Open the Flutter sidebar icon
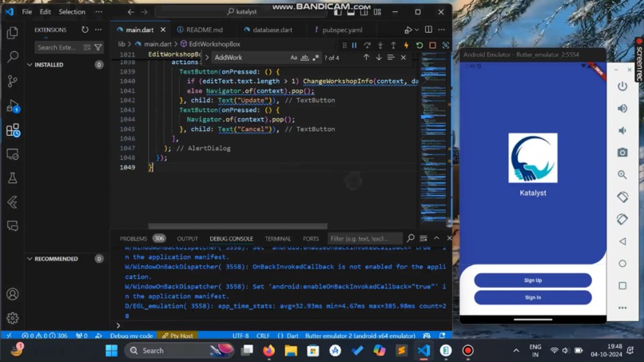The height and width of the screenshot is (362, 644). pos(12,201)
